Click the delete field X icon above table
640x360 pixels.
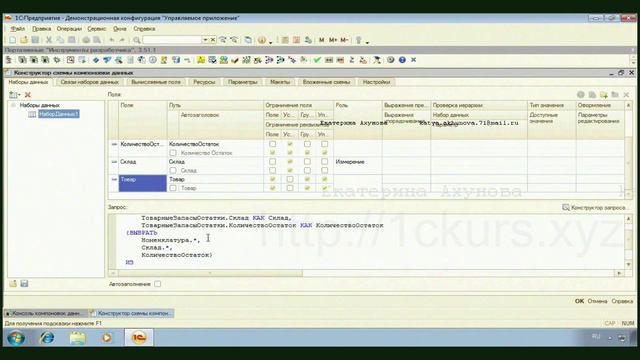pyautogui.click(x=626, y=95)
